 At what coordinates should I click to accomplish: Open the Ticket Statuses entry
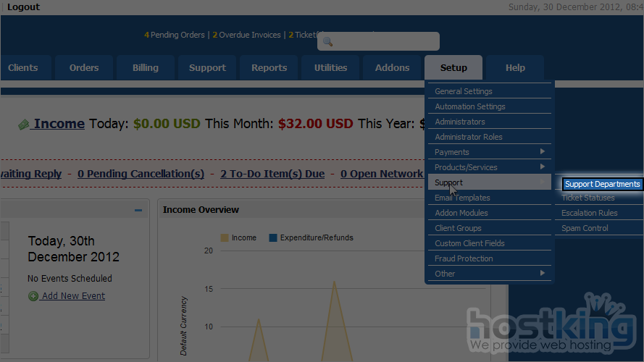pyautogui.click(x=587, y=198)
